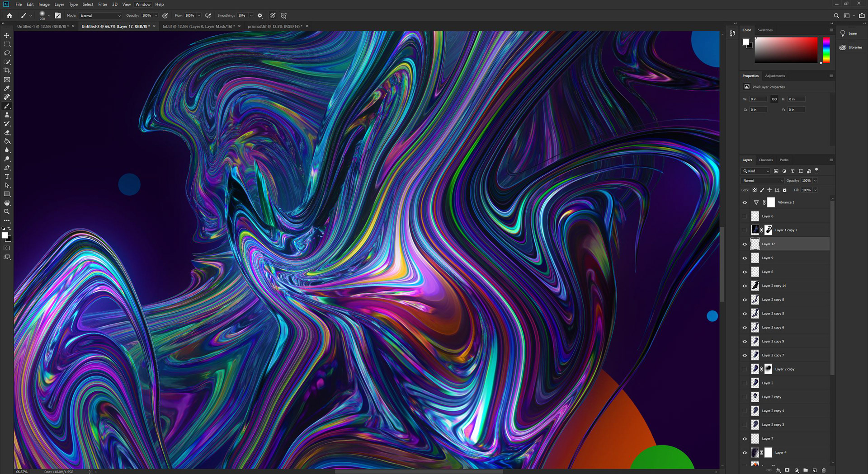
Task: Select the Eyedropper tool
Action: tap(7, 88)
